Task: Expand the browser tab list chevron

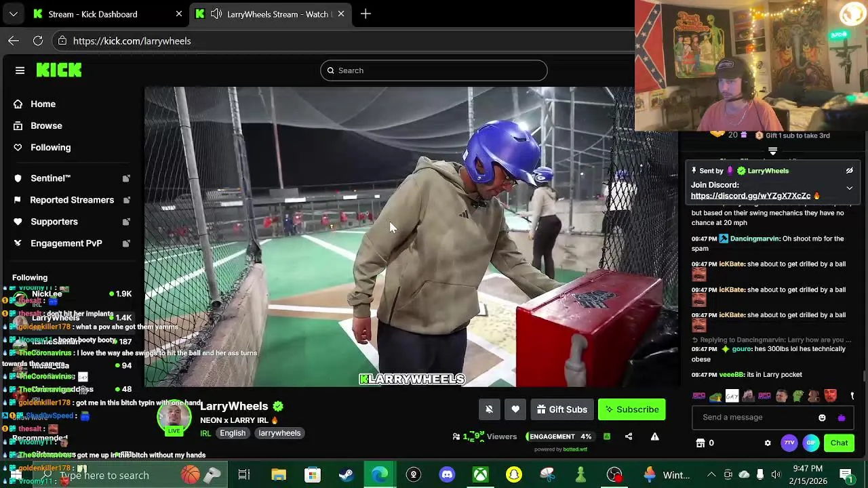Action: point(14,14)
